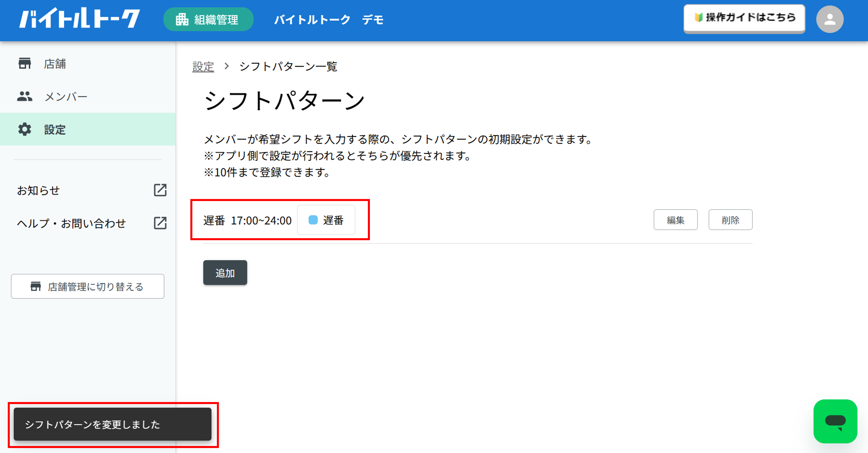Click the breadcrumb chevron separator
Image resolution: width=868 pixels, height=453 pixels.
227,66
